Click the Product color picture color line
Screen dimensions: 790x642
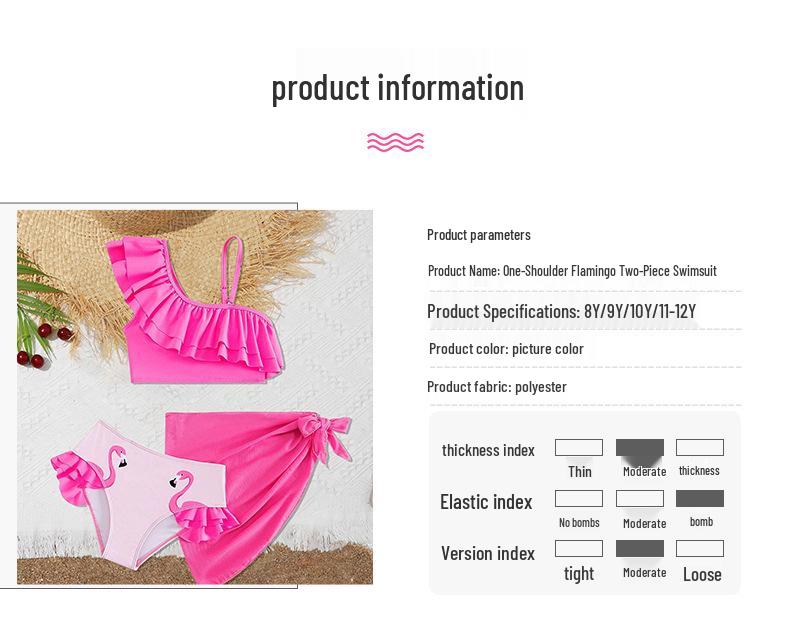506,349
